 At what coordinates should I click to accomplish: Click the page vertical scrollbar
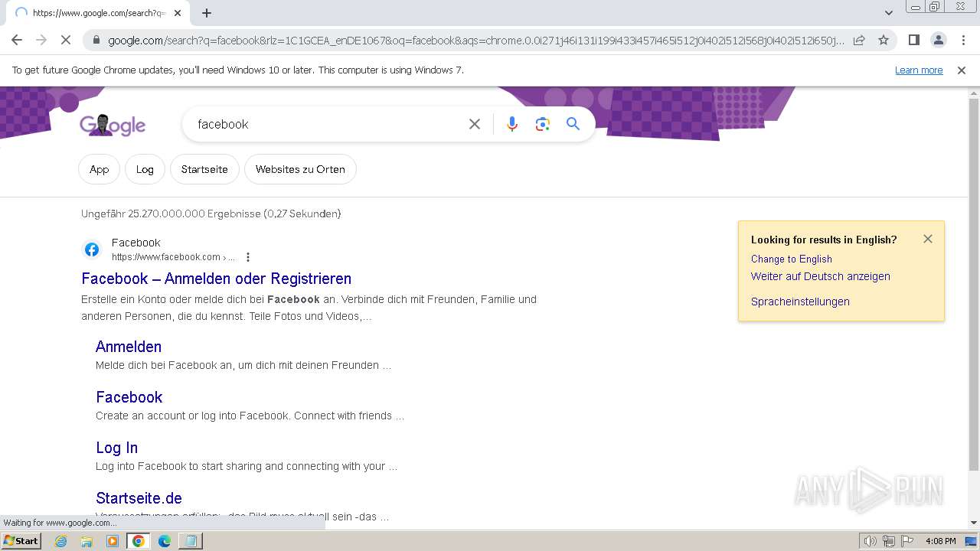974,283
